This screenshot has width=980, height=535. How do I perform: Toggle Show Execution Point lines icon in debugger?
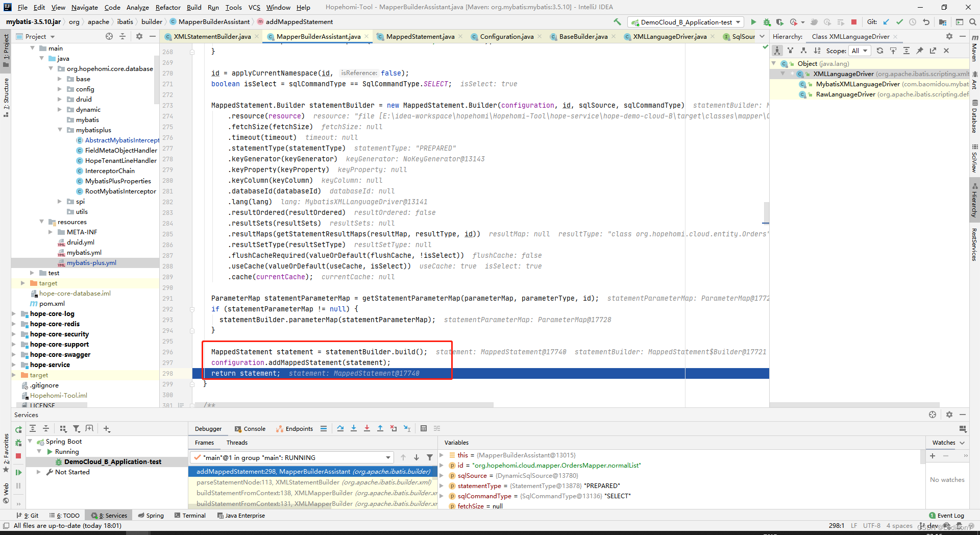(x=324, y=428)
